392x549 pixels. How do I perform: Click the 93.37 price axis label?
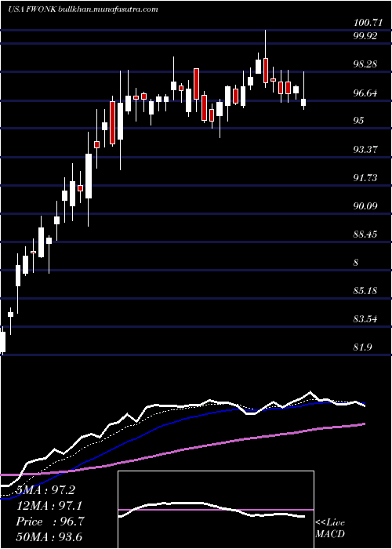tap(365, 150)
